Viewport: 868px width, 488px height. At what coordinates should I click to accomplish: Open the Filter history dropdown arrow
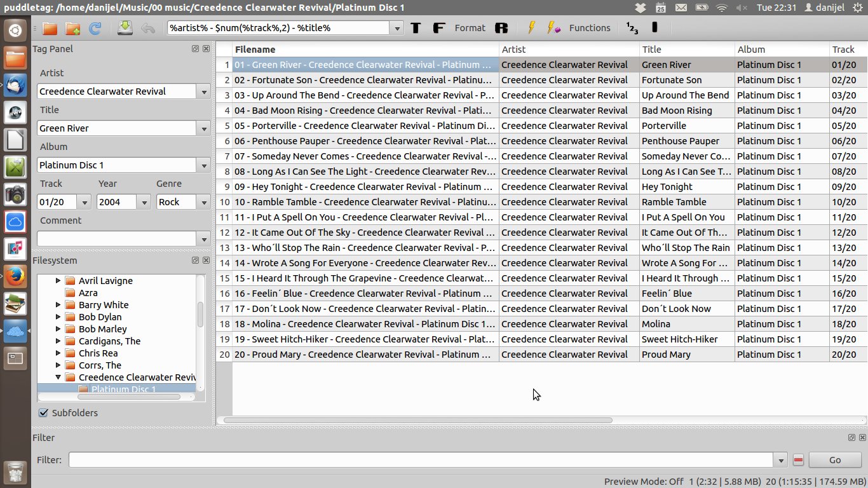pos(781,460)
